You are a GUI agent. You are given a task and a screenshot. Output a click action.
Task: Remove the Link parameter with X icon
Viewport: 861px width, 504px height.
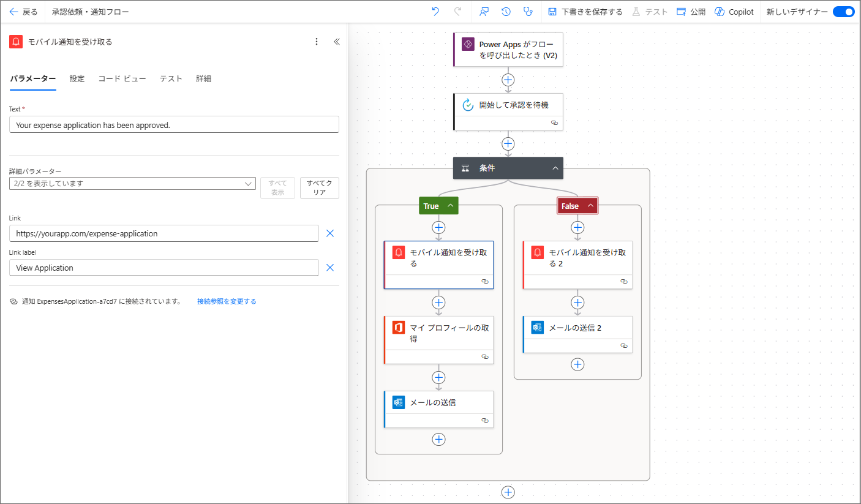coord(329,233)
